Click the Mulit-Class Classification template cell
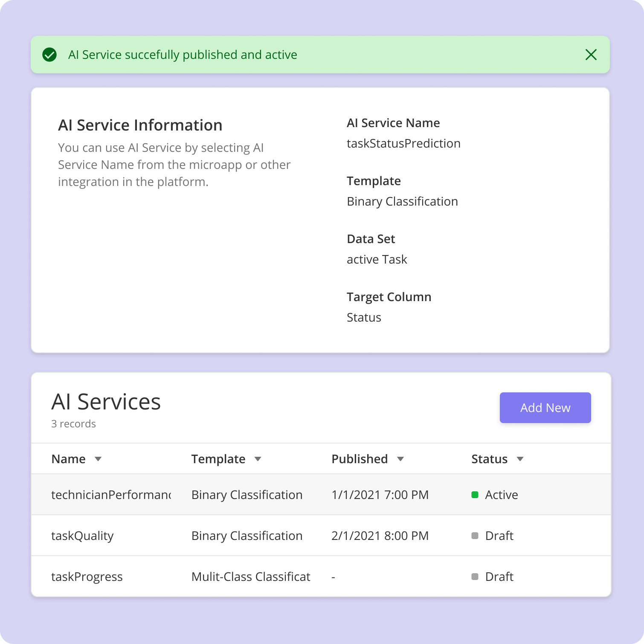 [x=251, y=577]
